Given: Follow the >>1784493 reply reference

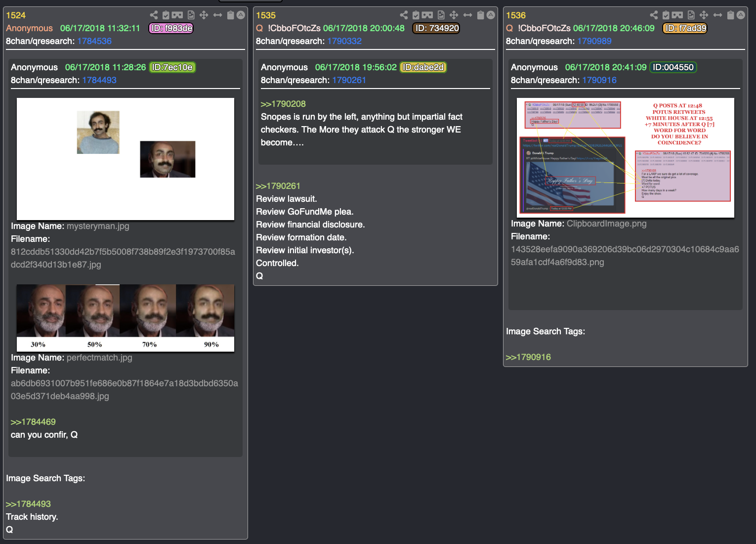Looking at the screenshot, I should point(28,504).
